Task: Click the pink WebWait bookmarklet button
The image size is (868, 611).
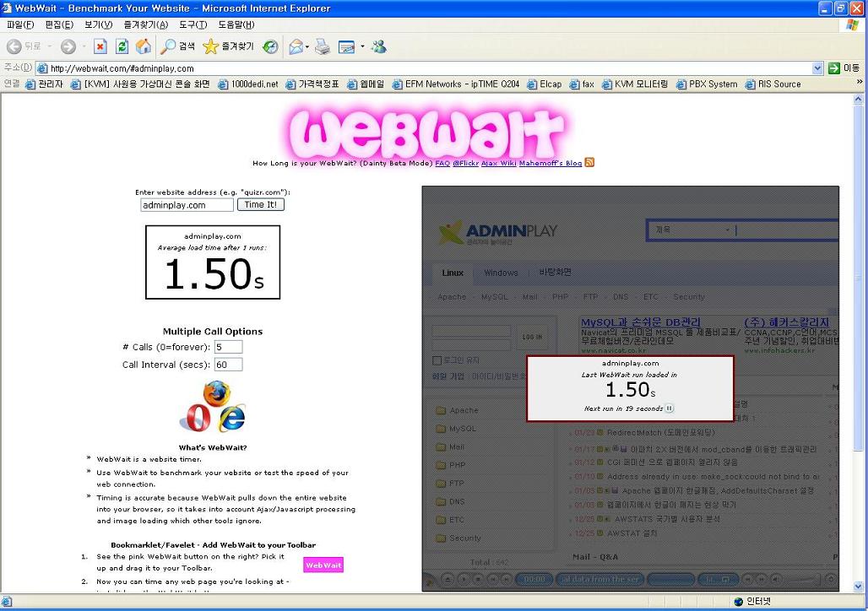Action: [323, 565]
